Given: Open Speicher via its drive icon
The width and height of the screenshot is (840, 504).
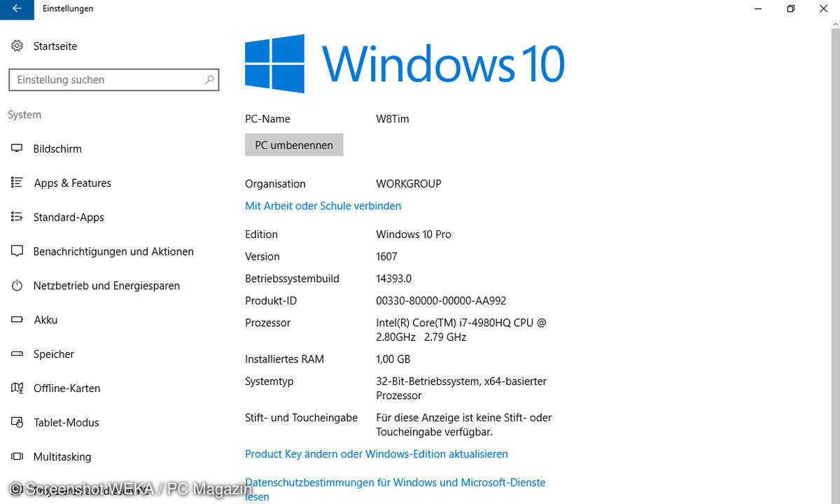Looking at the screenshot, I should point(17,354).
